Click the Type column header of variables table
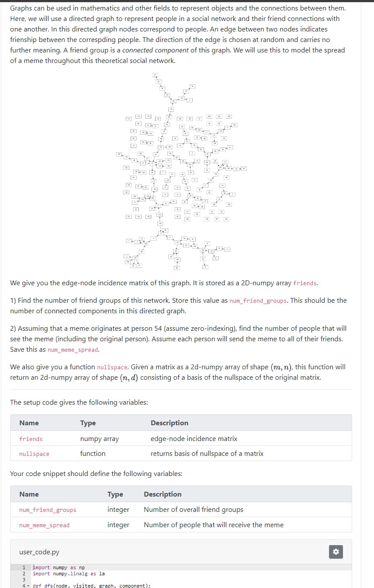The height and width of the screenshot is (588, 374). click(x=88, y=423)
